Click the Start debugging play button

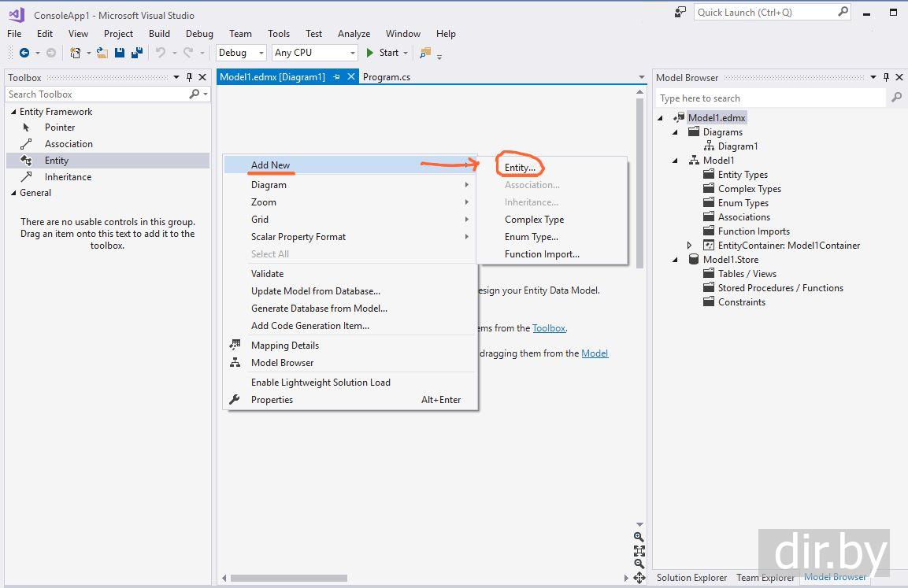[x=370, y=53]
